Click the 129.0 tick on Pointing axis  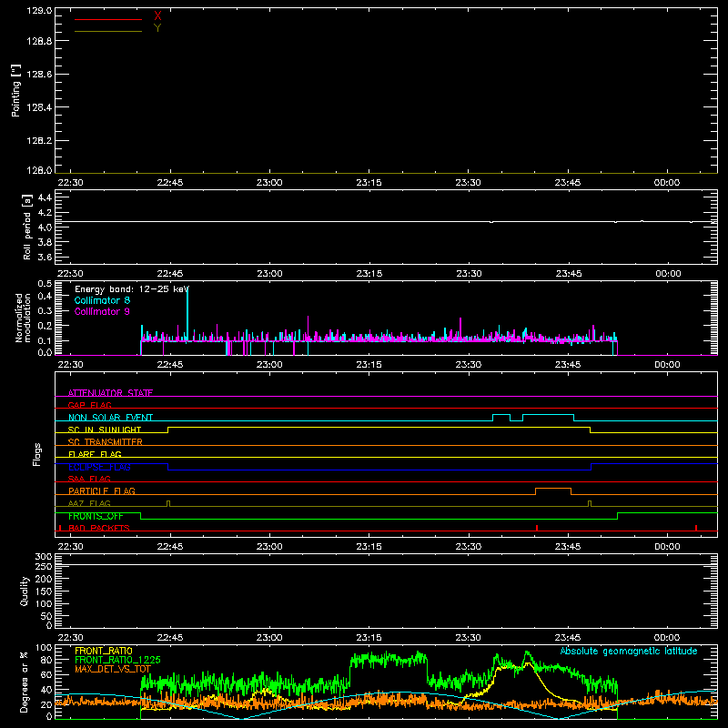39,11
